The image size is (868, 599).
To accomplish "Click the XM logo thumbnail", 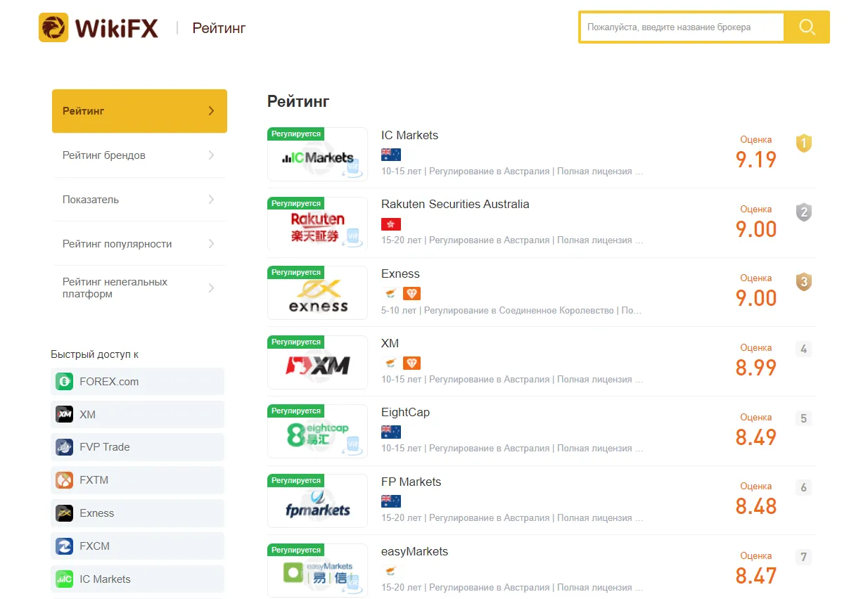I will 317,363.
